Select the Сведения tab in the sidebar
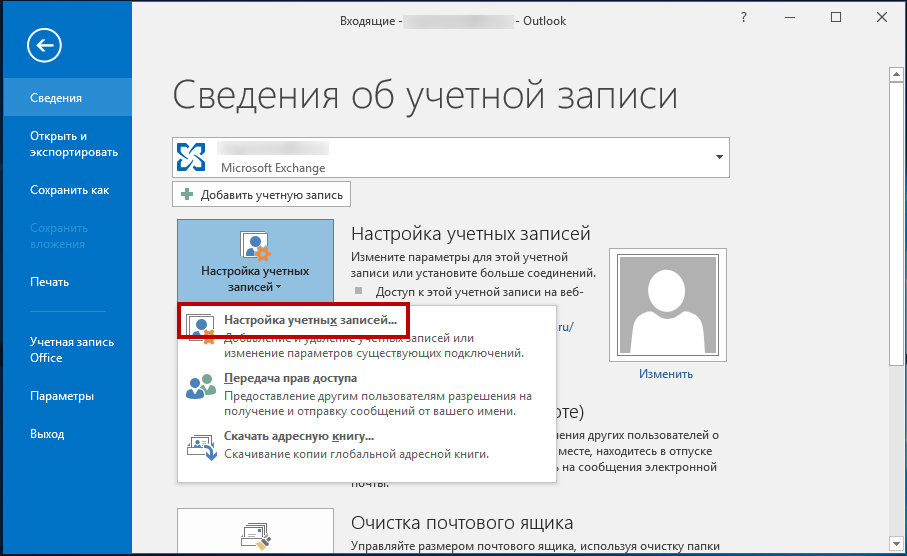Image resolution: width=907 pixels, height=556 pixels. [x=68, y=97]
